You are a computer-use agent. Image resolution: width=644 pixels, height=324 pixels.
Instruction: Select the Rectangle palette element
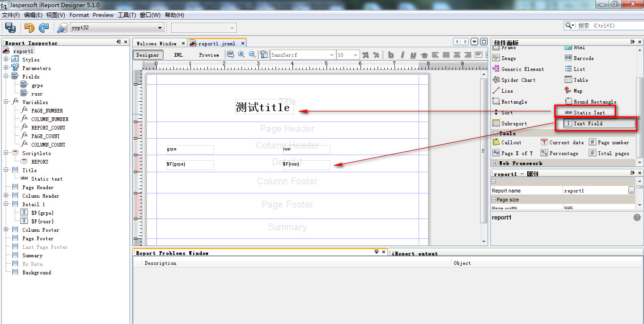pyautogui.click(x=510, y=102)
